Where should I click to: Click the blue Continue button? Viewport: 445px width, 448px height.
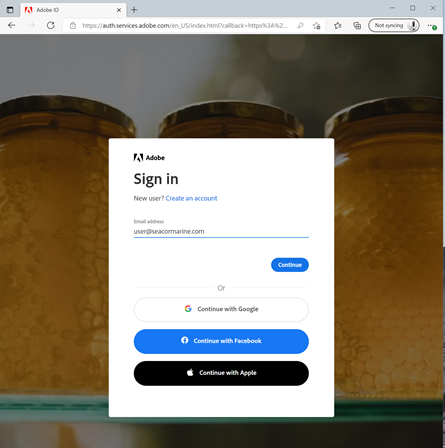pos(290,265)
